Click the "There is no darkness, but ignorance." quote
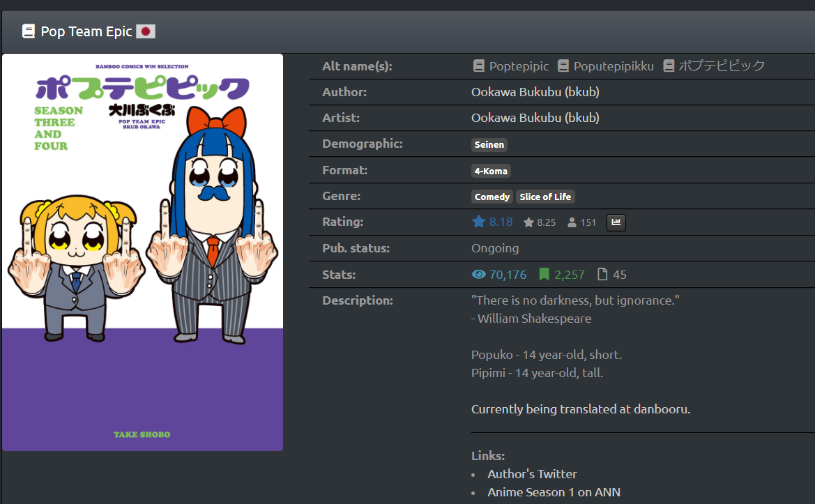Viewport: 815px width, 504px height. pos(575,300)
